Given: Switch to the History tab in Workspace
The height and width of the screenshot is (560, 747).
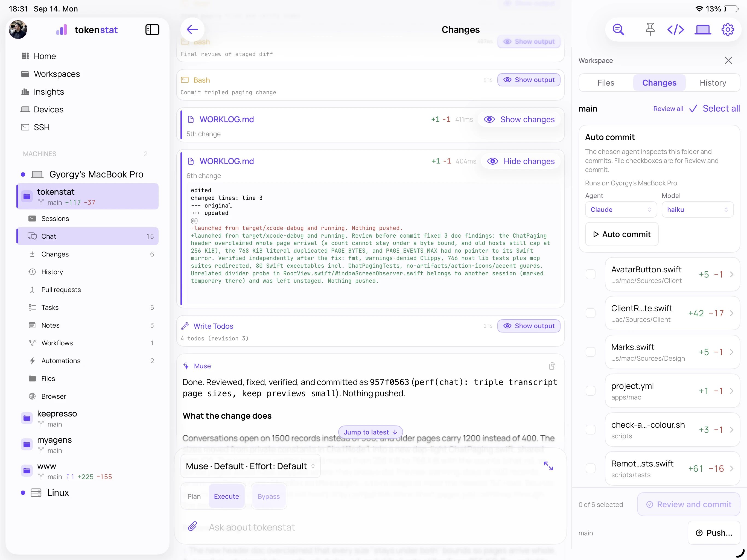Looking at the screenshot, I should pyautogui.click(x=713, y=83).
